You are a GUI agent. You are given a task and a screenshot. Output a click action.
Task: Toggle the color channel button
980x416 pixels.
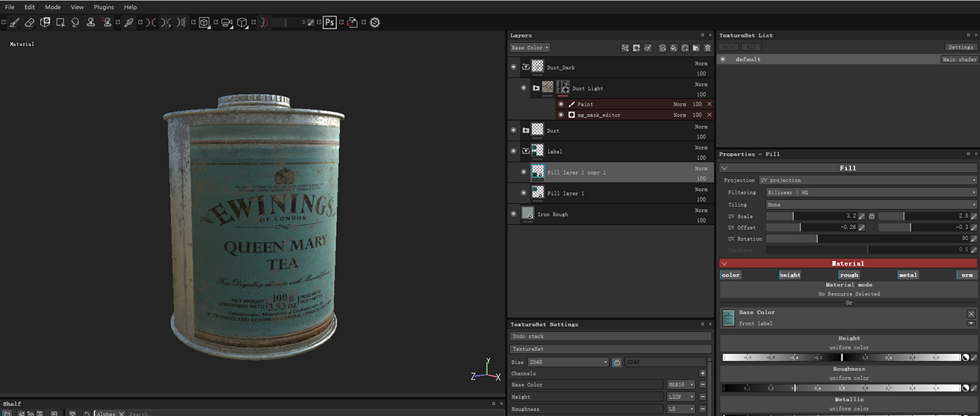click(x=731, y=275)
